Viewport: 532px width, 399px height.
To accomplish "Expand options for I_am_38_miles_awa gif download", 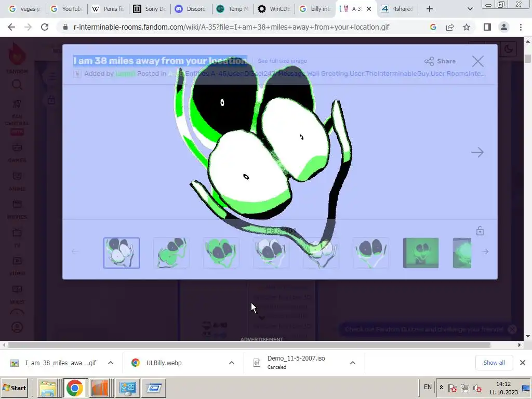I will click(111, 363).
